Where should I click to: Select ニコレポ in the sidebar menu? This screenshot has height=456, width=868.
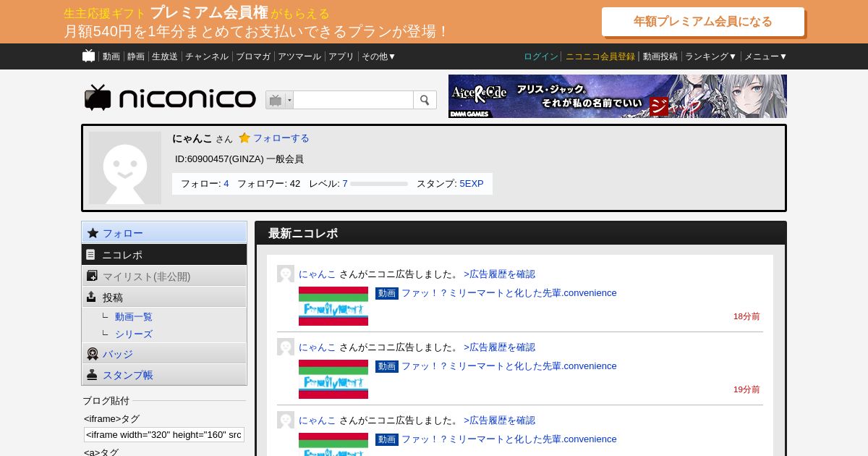click(x=164, y=255)
